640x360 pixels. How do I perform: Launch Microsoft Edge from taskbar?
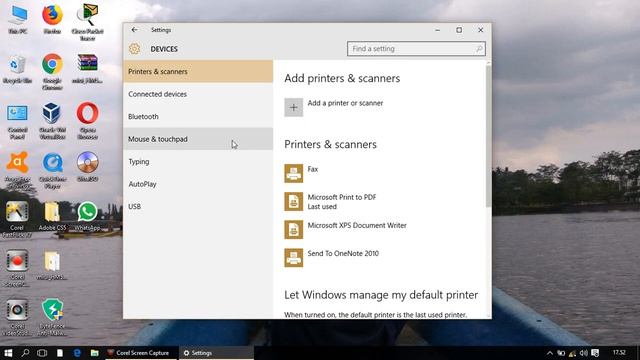click(x=77, y=353)
